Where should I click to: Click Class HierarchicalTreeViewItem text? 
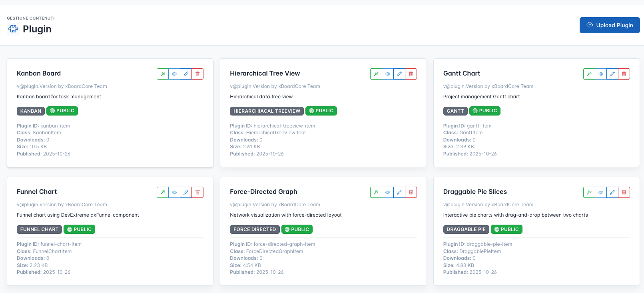[267, 133]
